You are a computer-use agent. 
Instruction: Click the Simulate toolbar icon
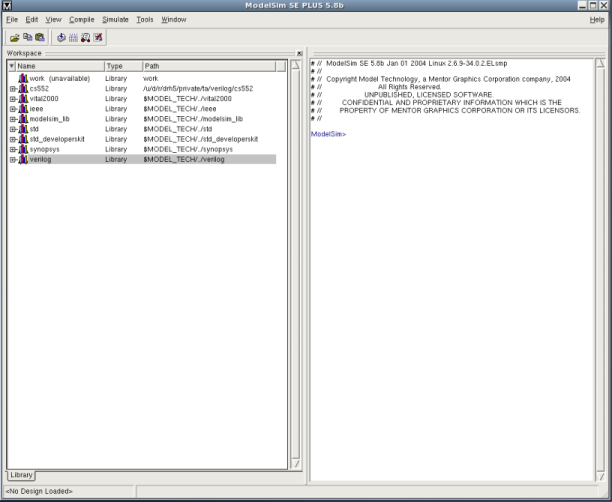click(85, 37)
